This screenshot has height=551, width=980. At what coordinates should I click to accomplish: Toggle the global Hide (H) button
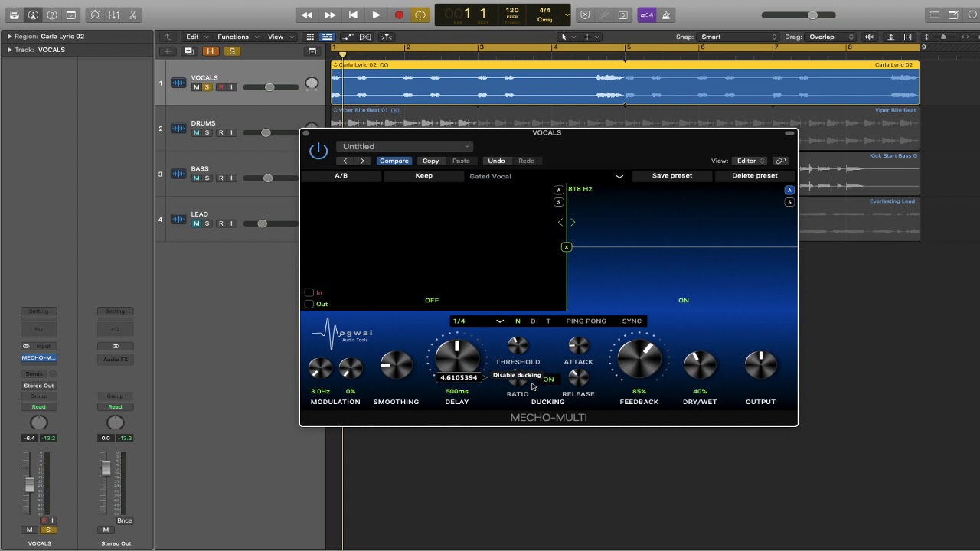click(x=210, y=51)
